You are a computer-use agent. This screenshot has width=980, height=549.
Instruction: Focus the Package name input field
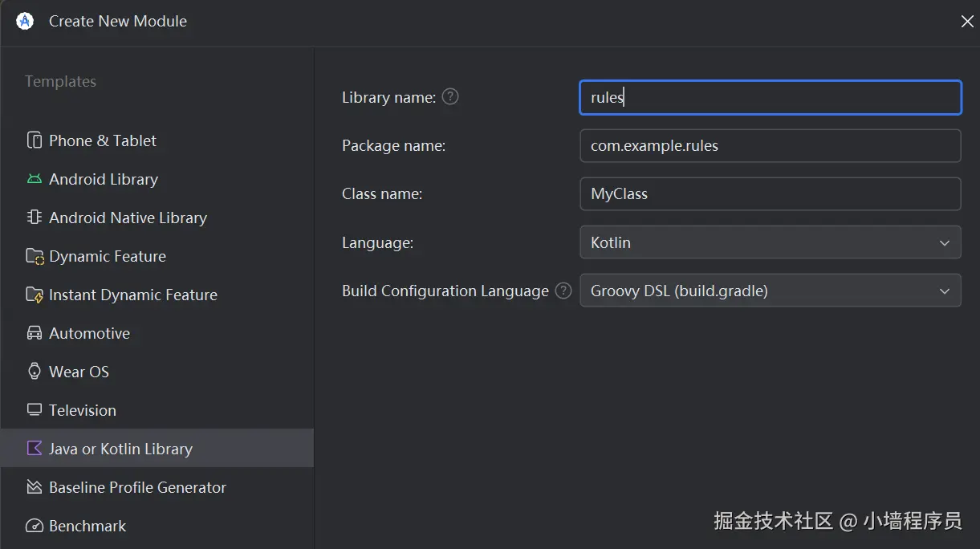pos(770,146)
